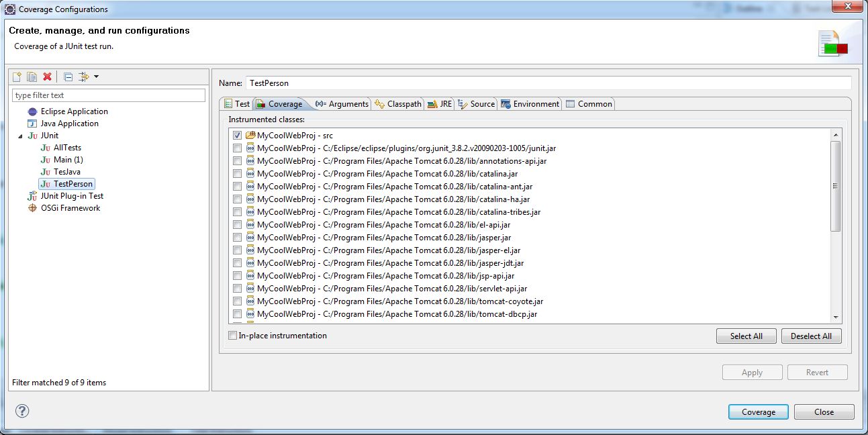Screen dimensions: 868x435
Task: Delete selected configuration with red X icon
Action: [47, 77]
